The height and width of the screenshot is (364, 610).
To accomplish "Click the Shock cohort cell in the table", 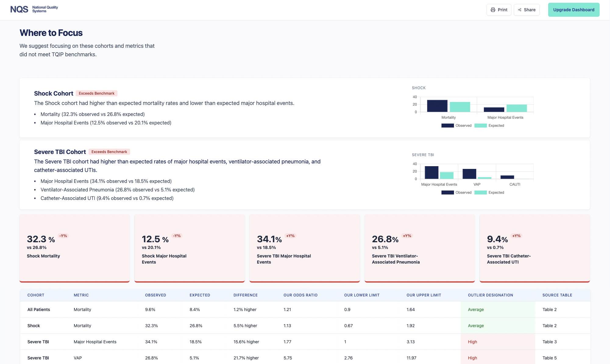I will coord(34,326).
